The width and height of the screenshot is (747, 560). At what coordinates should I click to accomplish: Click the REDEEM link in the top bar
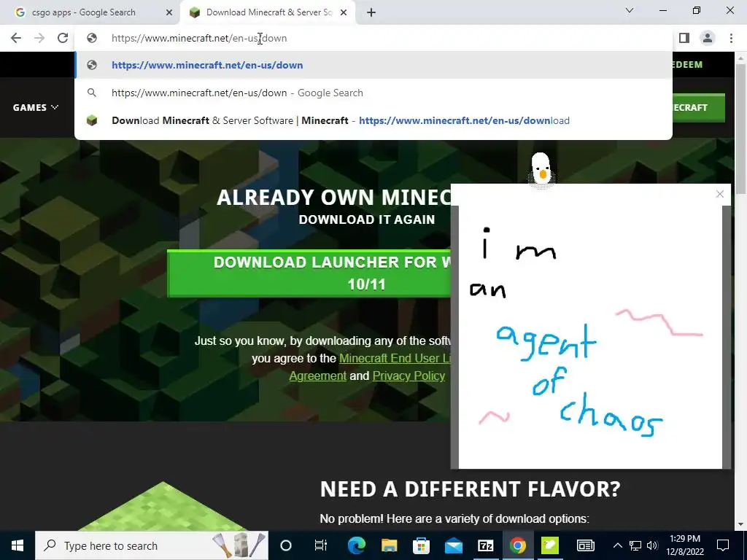[x=687, y=65]
